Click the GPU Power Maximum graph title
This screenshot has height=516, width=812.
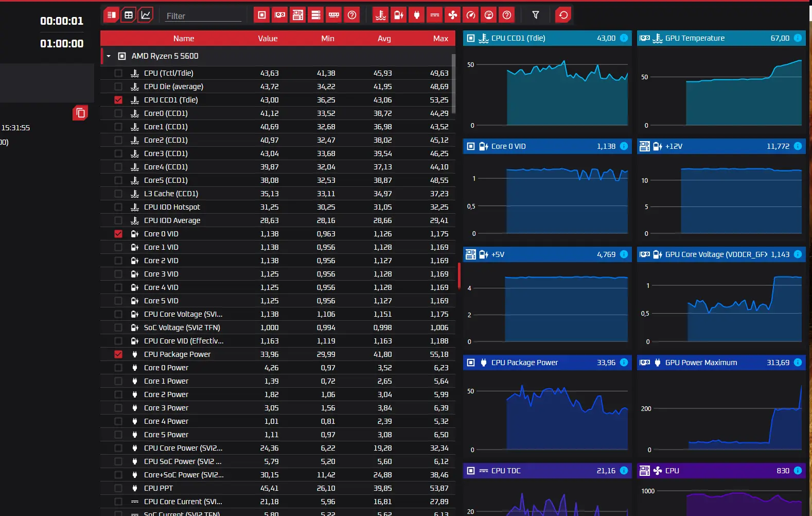click(701, 363)
